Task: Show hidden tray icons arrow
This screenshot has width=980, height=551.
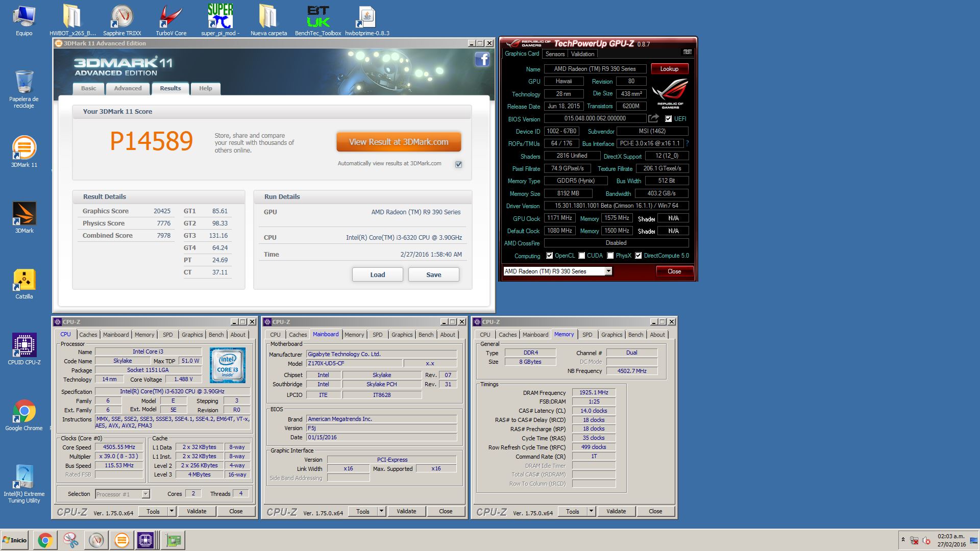Action: (903, 540)
